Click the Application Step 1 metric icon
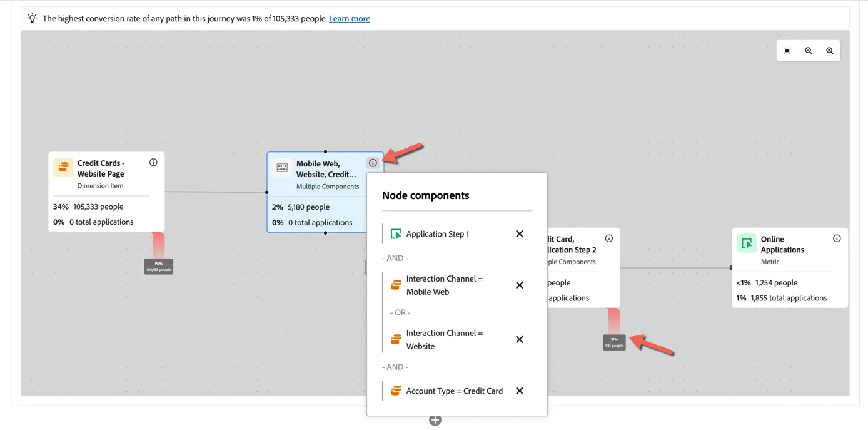 coord(396,234)
